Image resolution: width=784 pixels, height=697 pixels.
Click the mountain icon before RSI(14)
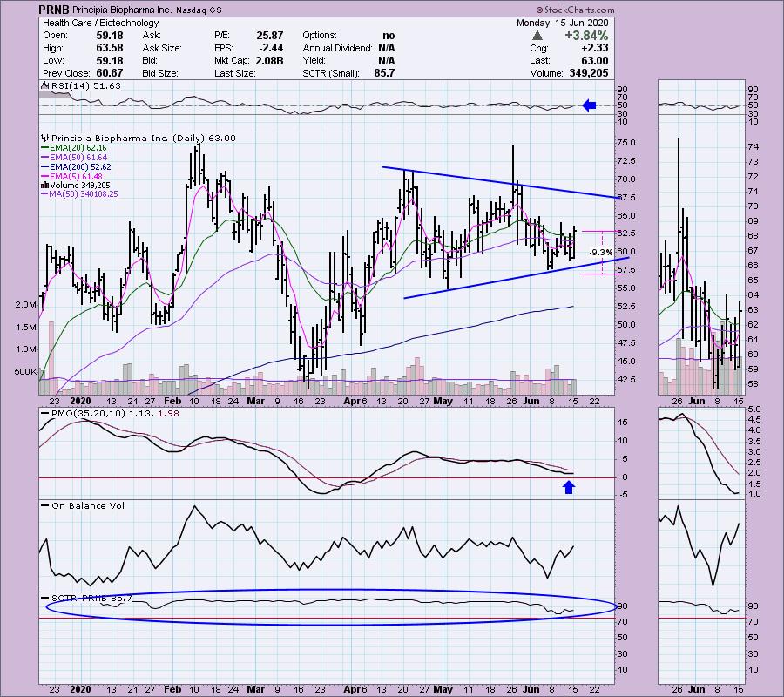(45, 86)
